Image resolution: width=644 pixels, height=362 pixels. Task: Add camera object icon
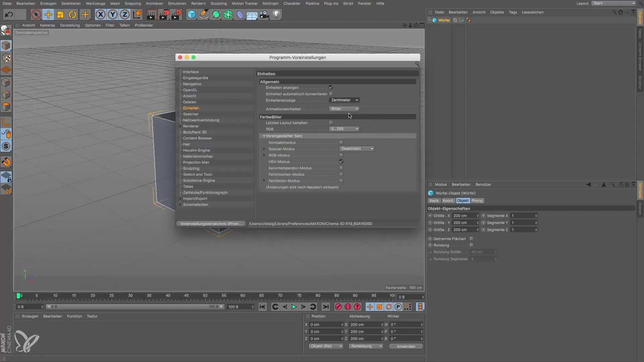pyautogui.click(x=264, y=15)
